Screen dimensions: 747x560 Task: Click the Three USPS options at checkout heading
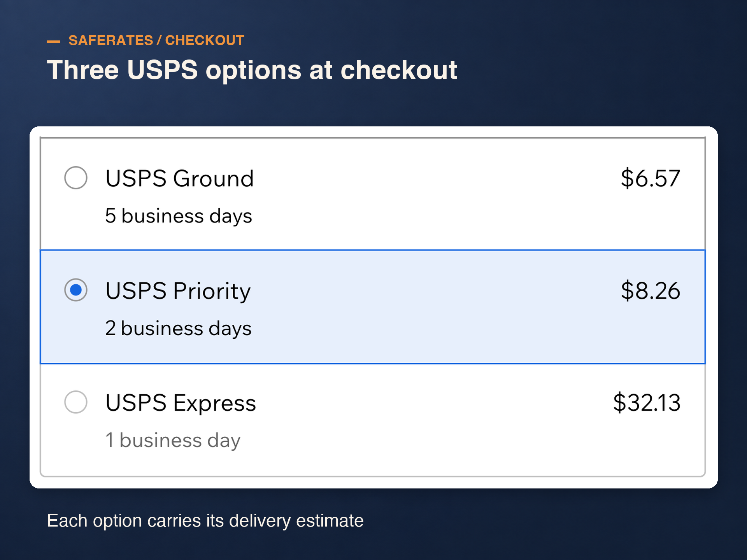(x=252, y=70)
